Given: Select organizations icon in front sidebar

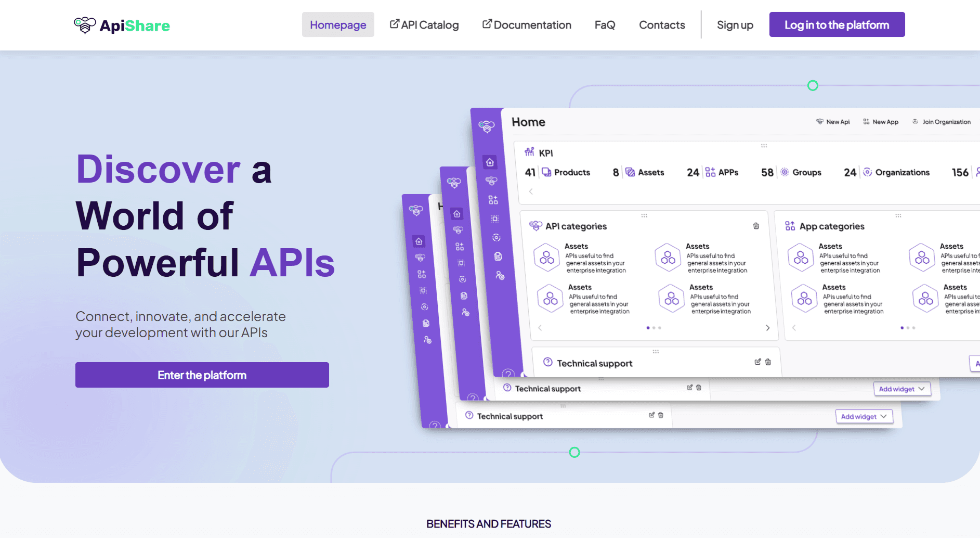Looking at the screenshot, I should [496, 237].
